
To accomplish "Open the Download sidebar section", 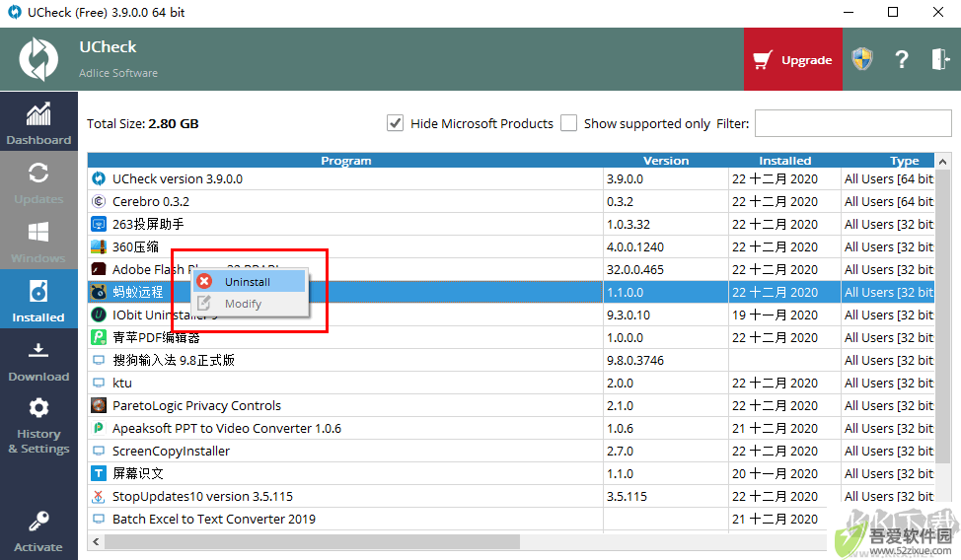I will (38, 360).
